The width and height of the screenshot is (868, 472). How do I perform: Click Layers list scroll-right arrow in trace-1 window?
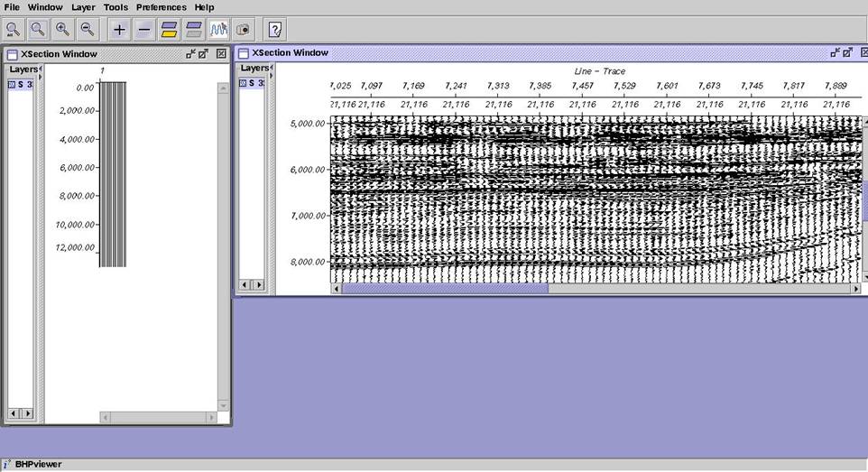28,413
